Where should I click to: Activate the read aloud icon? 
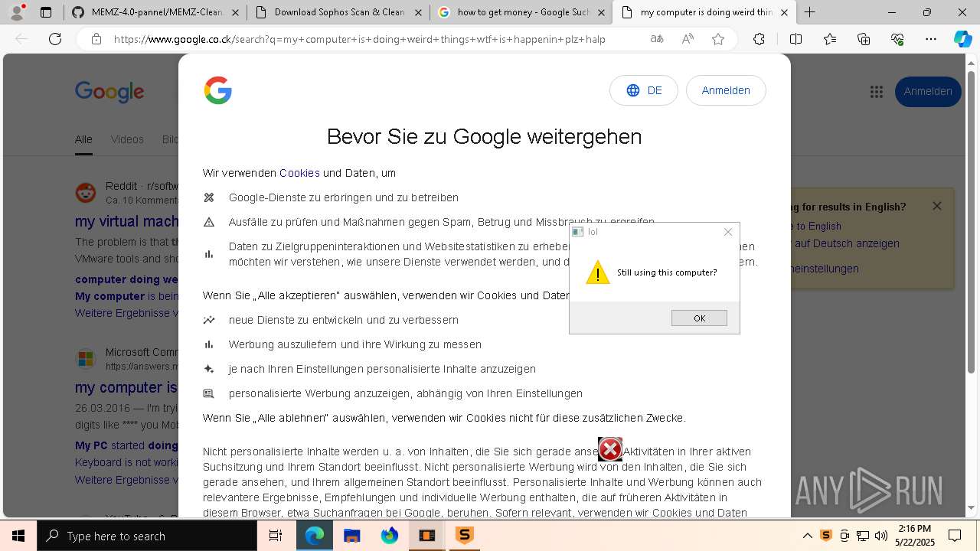pos(688,39)
